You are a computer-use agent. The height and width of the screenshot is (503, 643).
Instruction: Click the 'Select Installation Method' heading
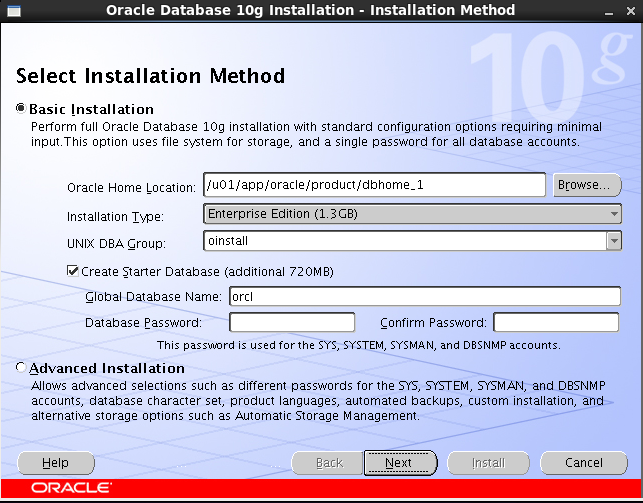pyautogui.click(x=150, y=76)
